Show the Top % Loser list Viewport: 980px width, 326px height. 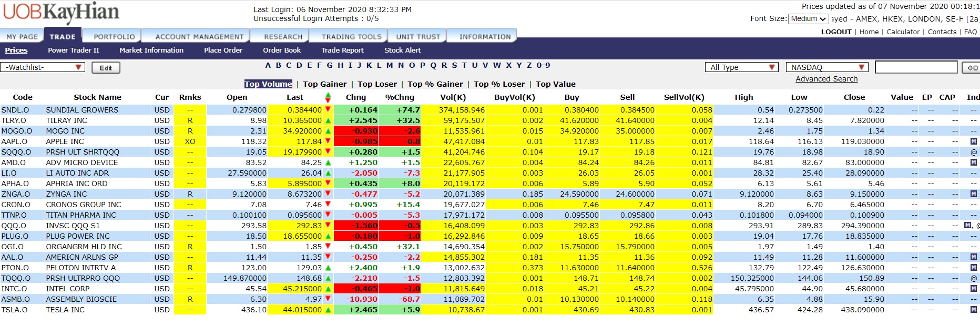point(499,84)
